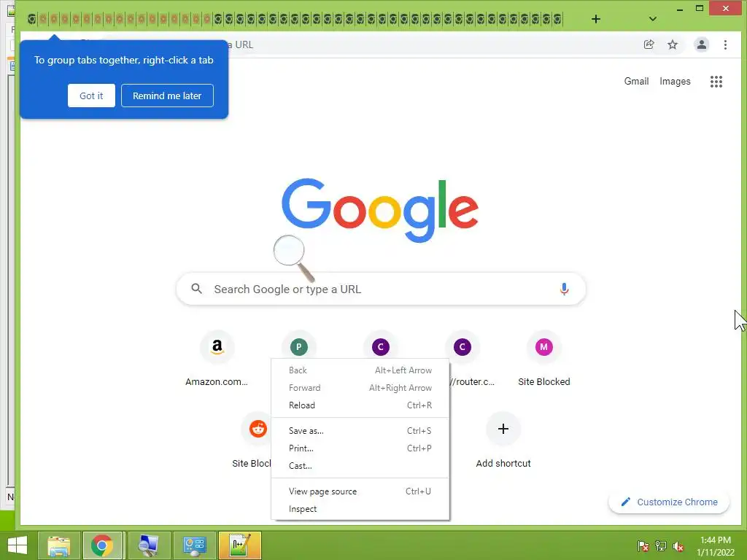Click the share page icon in address bar
This screenshot has height=560, width=747.
click(649, 44)
